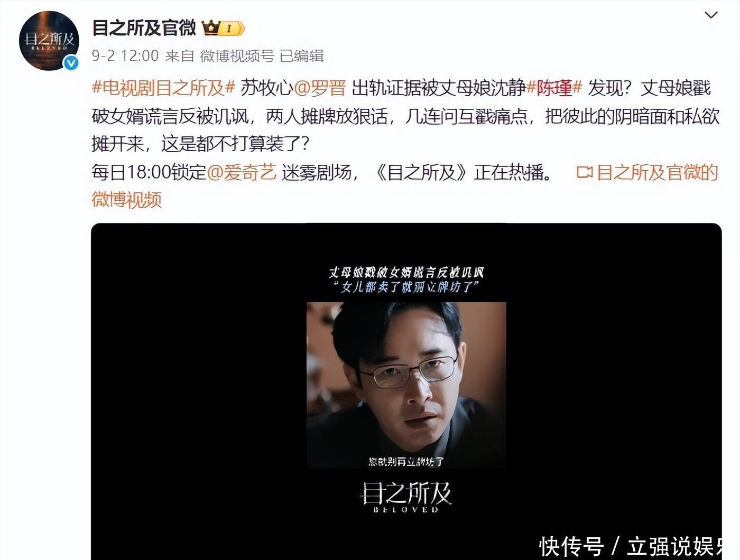The image size is (740, 560).
Task: Expand the post options chevron menu
Action: (x=711, y=15)
